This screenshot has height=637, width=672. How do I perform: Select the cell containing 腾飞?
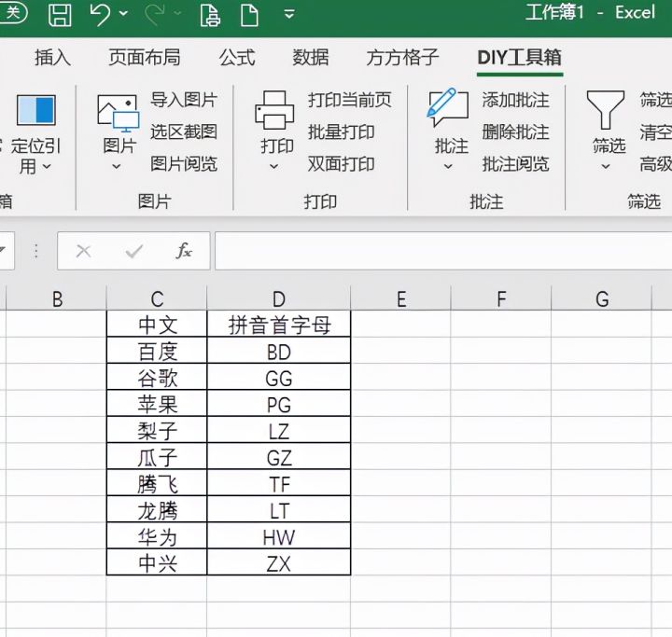(x=157, y=483)
